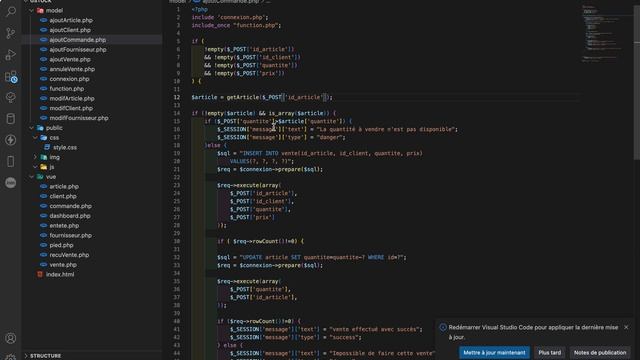Click the 'UPDATE article SET' SQL string
Image resolution: width=640 pixels, height=360 pixels.
click(x=322, y=258)
